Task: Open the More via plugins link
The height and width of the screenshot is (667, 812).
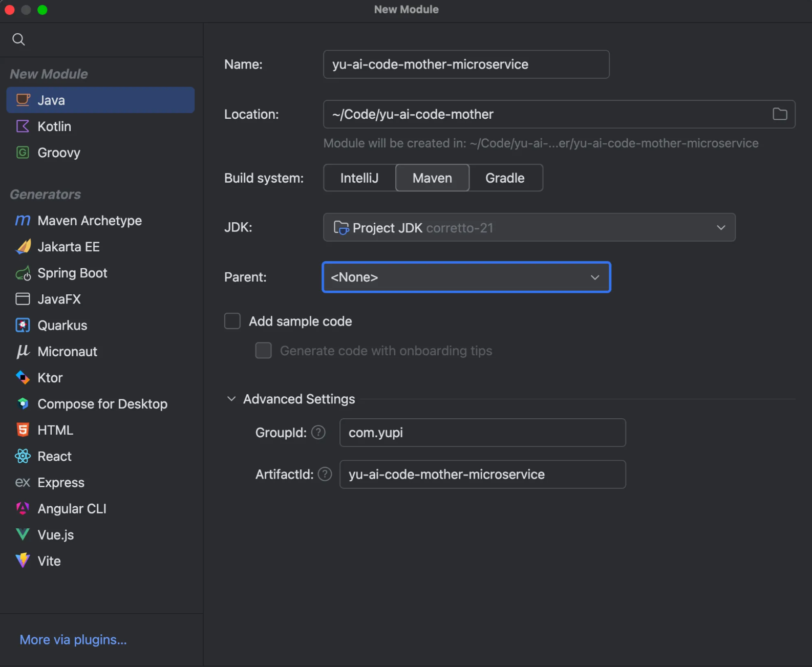Action: [x=73, y=639]
